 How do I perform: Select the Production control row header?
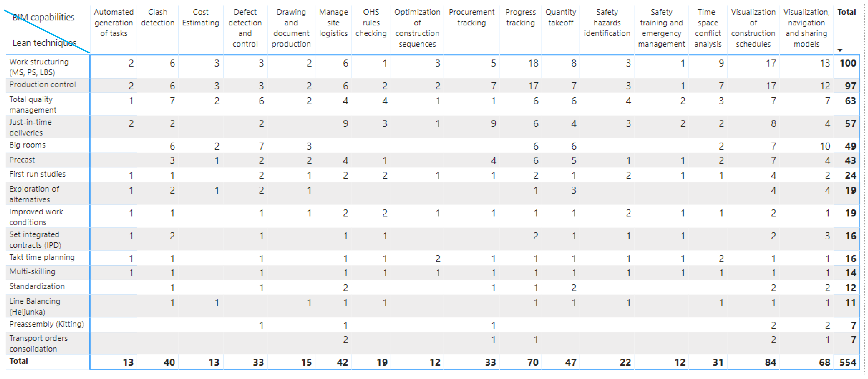42,85
